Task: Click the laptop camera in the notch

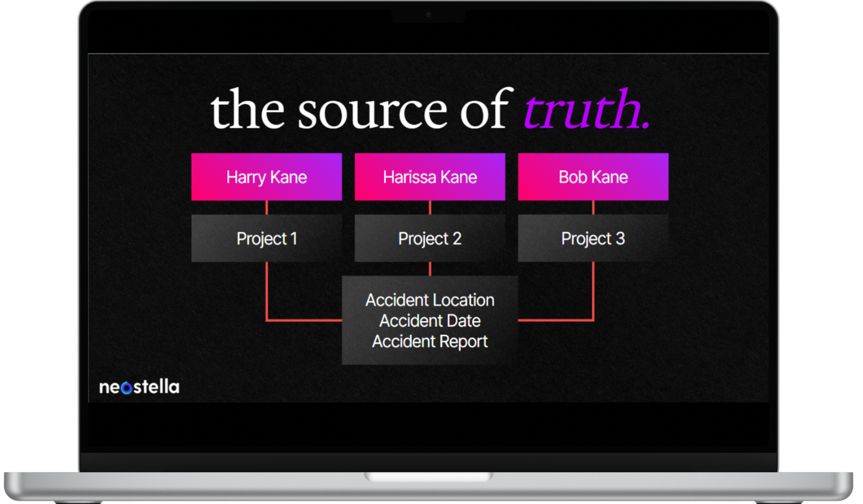Action: coord(429,15)
